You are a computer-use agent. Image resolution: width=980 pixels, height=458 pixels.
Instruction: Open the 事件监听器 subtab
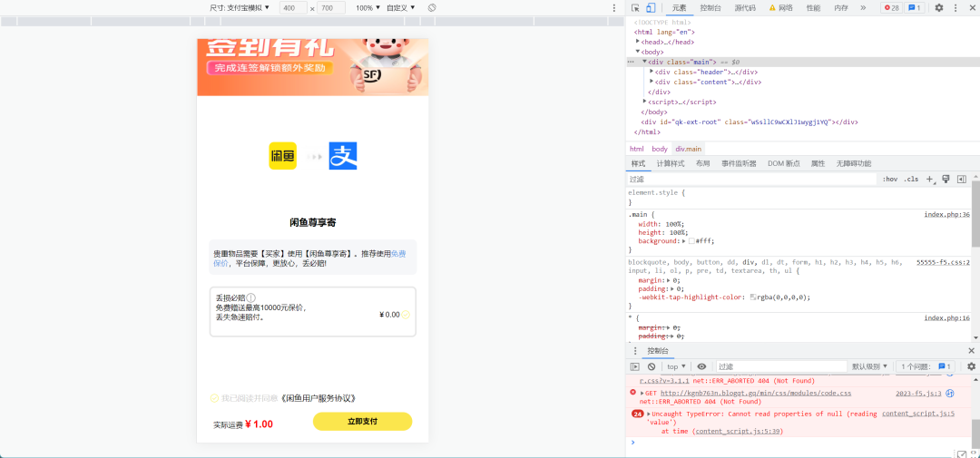tap(739, 164)
